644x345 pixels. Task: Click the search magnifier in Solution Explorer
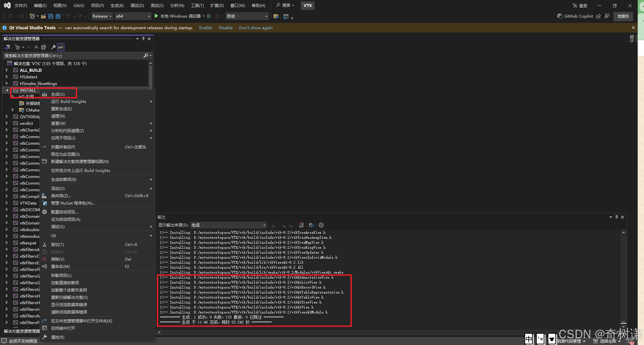pos(145,55)
